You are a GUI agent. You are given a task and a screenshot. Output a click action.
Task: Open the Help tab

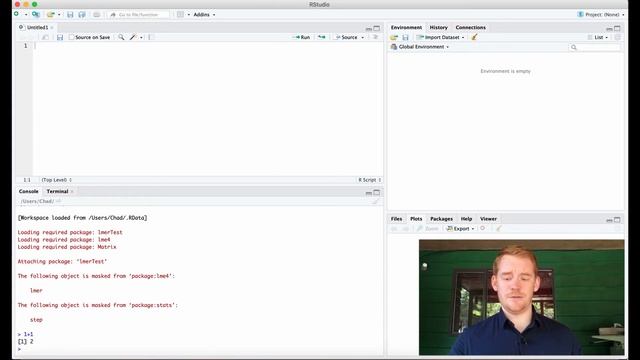(x=466, y=219)
